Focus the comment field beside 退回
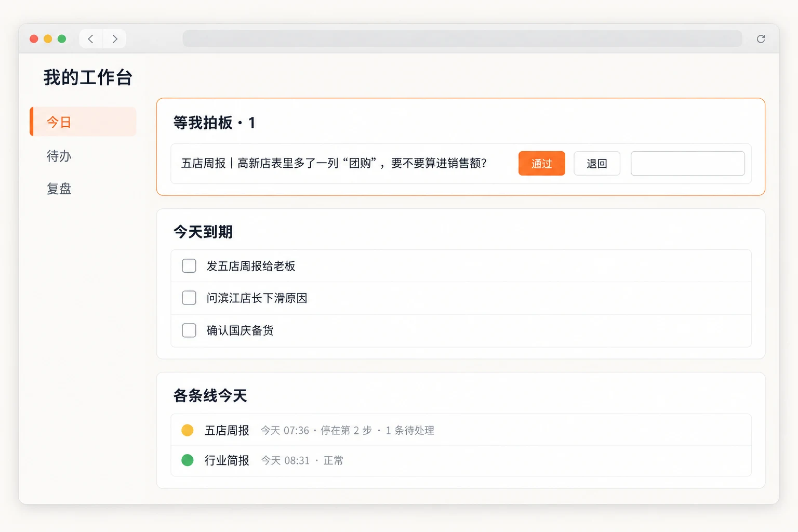 pyautogui.click(x=688, y=164)
